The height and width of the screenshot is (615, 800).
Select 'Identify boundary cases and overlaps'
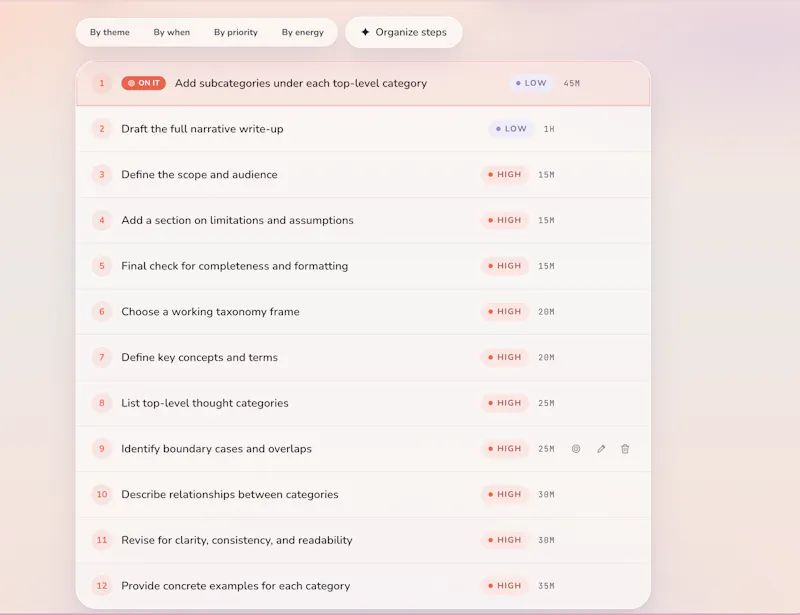(x=216, y=449)
